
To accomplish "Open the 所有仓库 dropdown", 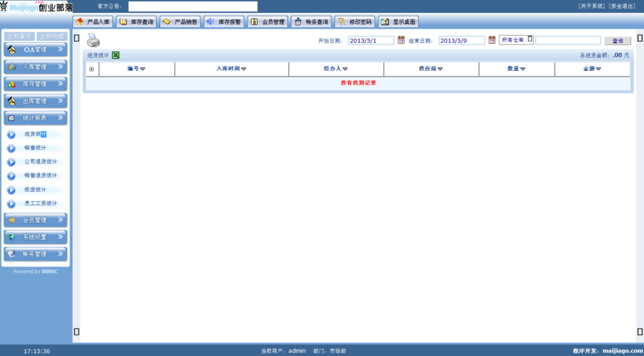I will pyautogui.click(x=516, y=40).
